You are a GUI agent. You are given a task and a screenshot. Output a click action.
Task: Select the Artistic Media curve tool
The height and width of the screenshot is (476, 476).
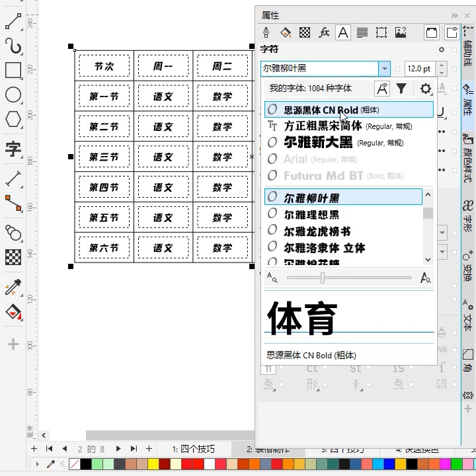13,46
